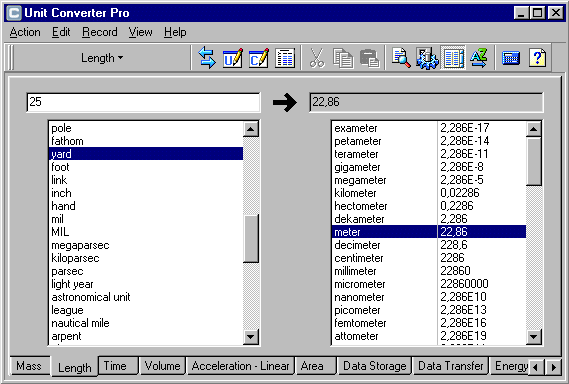This screenshot has width=569, height=384.
Task: Click the input value field containing 25
Action: pos(143,102)
